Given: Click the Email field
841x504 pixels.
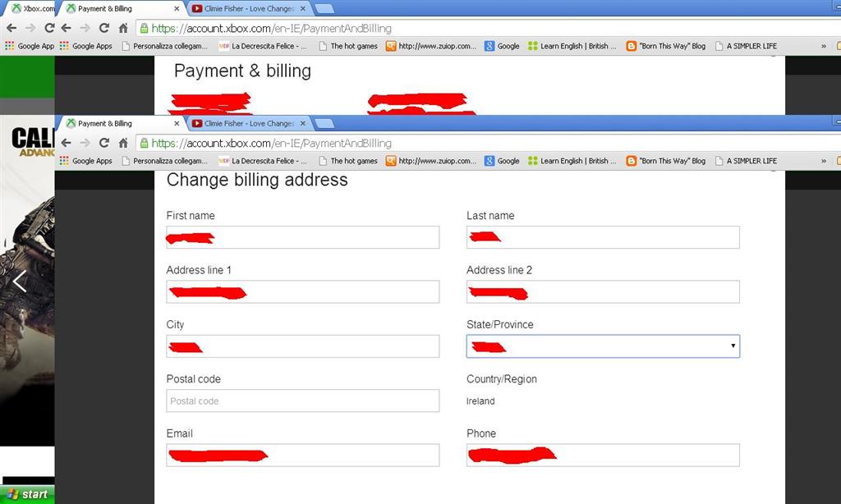Looking at the screenshot, I should click(302, 456).
